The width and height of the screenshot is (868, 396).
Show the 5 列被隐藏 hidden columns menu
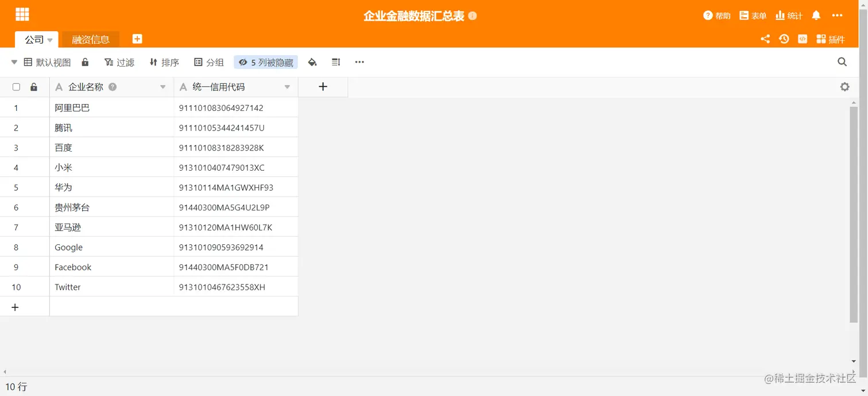click(x=266, y=62)
